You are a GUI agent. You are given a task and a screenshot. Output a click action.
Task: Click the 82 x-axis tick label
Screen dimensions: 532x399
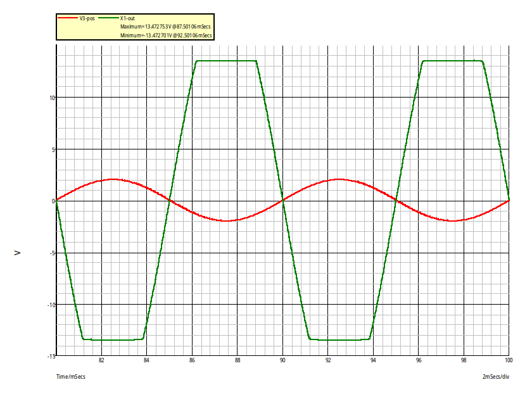(x=101, y=360)
